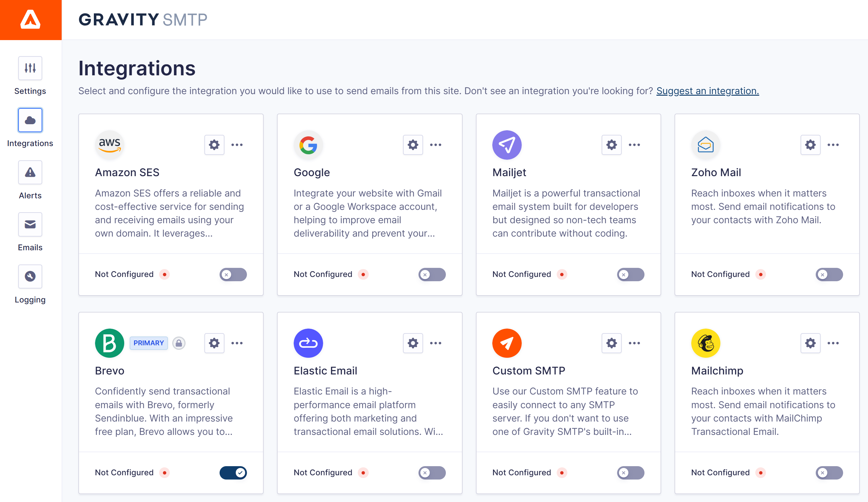Expand Google more options menu

click(436, 145)
